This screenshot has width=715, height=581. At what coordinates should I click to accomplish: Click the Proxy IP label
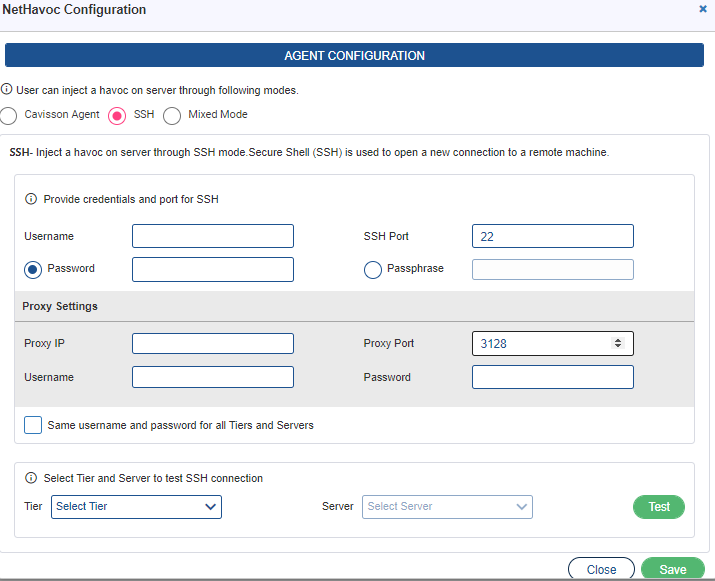(x=44, y=343)
